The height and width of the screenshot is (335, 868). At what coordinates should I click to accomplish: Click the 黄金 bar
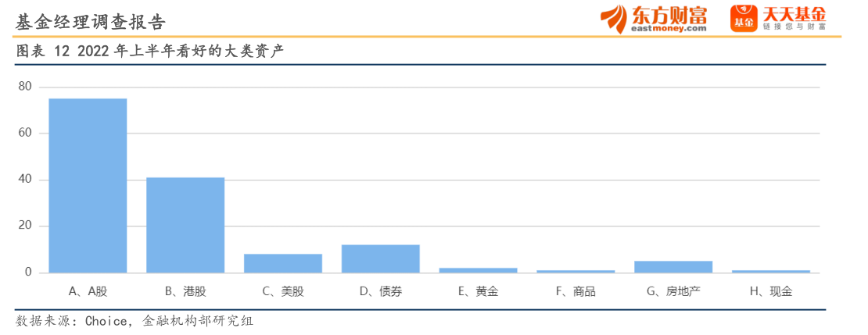[478, 270]
